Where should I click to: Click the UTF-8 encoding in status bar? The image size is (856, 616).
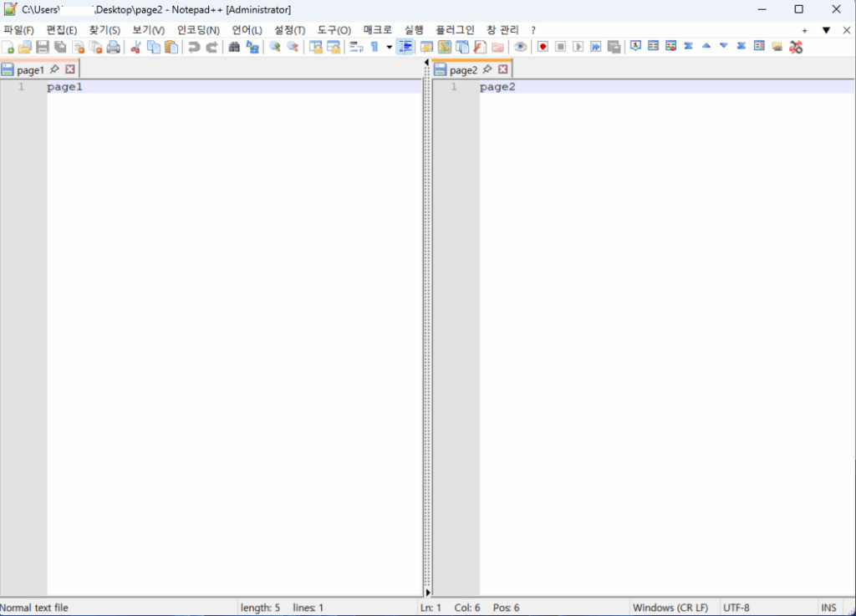pyautogui.click(x=736, y=608)
